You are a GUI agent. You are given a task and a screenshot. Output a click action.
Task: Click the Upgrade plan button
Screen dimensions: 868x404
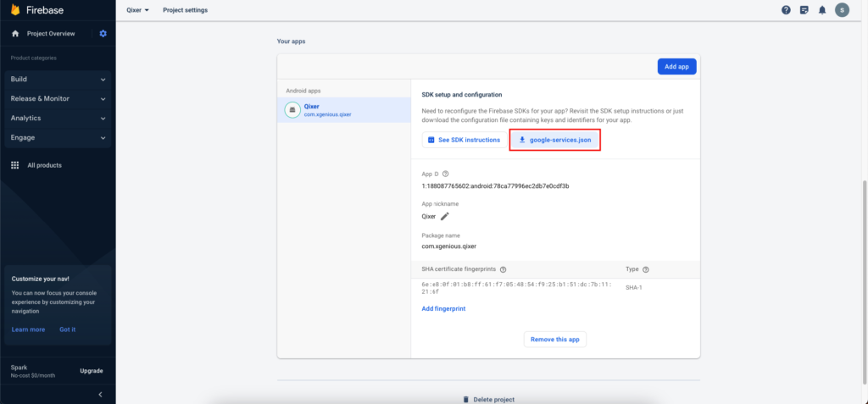[x=92, y=371]
